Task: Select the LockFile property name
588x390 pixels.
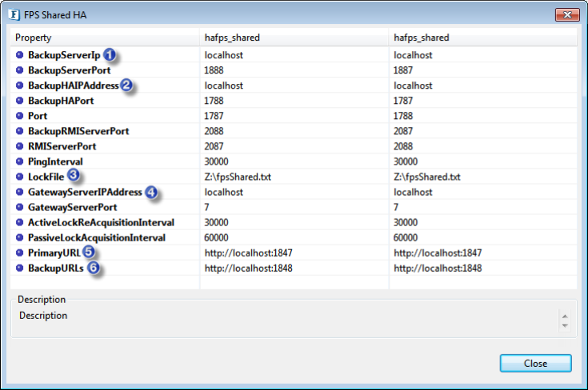Action: point(46,177)
